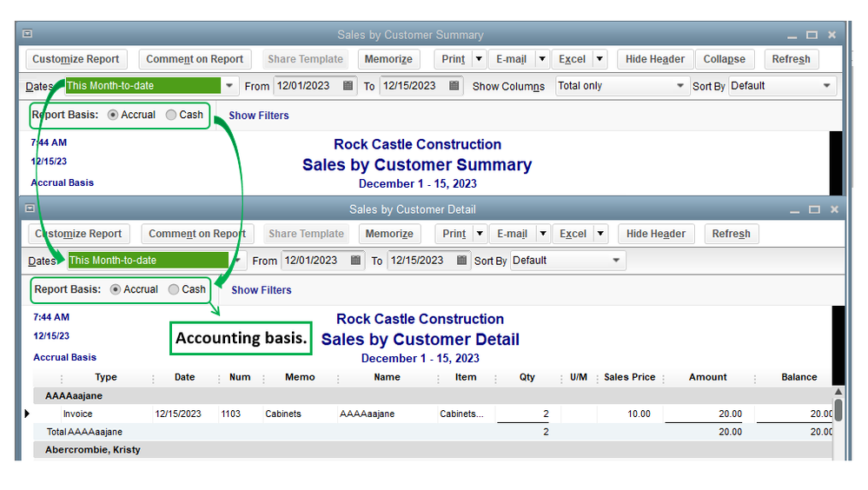The height and width of the screenshot is (490, 868).
Task: Select the Invoice row dated 12/15/2023
Action: point(432,414)
